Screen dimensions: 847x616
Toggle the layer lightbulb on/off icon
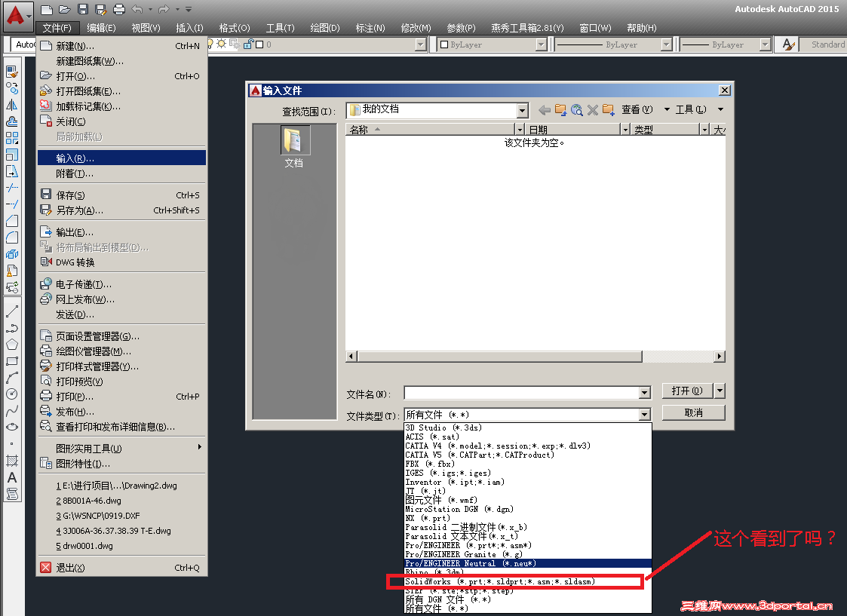[x=210, y=44]
